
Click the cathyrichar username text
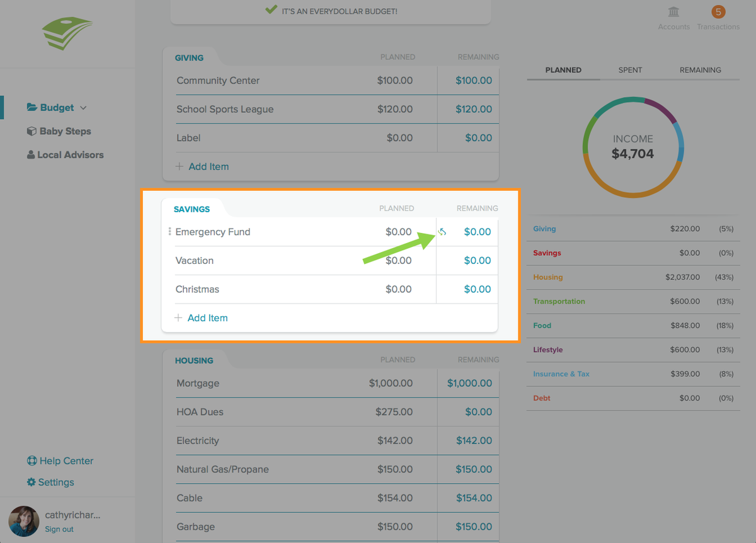(x=72, y=515)
